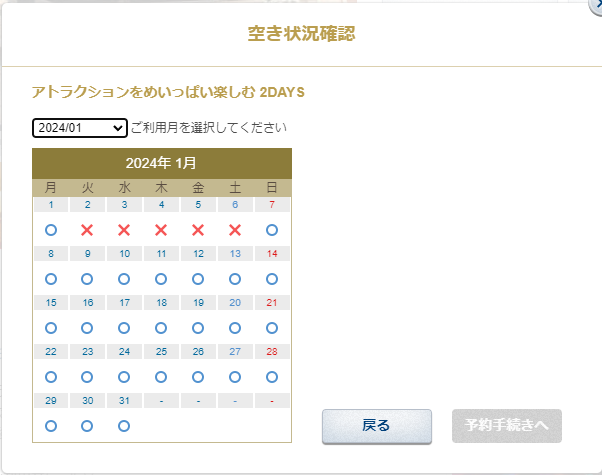Click the January 25 date number

pyautogui.click(x=161, y=351)
